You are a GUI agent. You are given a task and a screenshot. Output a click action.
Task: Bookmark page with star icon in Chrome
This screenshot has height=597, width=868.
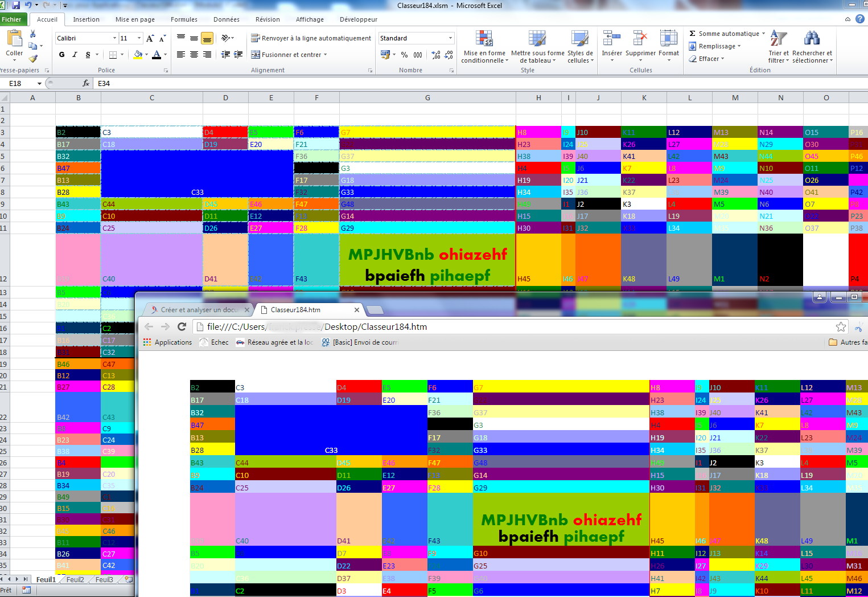click(x=841, y=326)
